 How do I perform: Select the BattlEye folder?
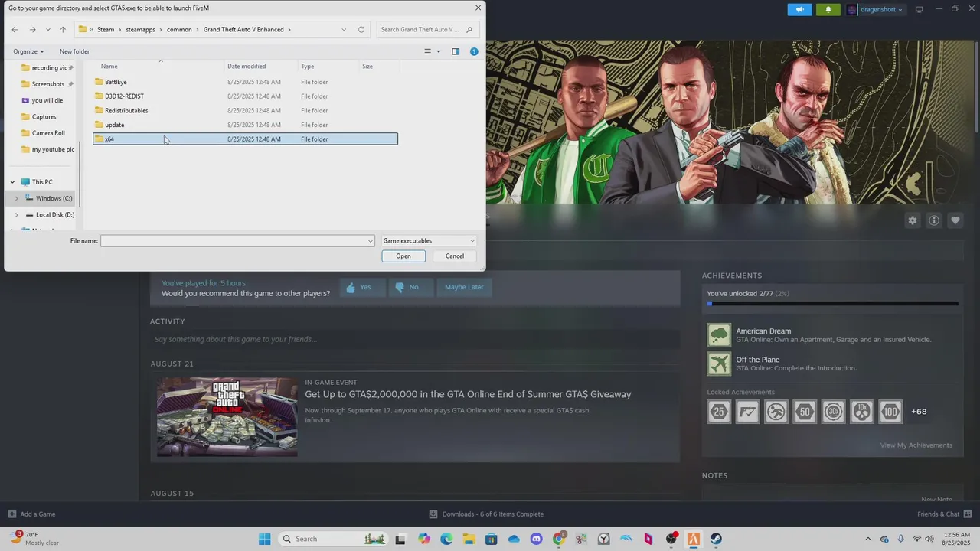click(x=245, y=82)
